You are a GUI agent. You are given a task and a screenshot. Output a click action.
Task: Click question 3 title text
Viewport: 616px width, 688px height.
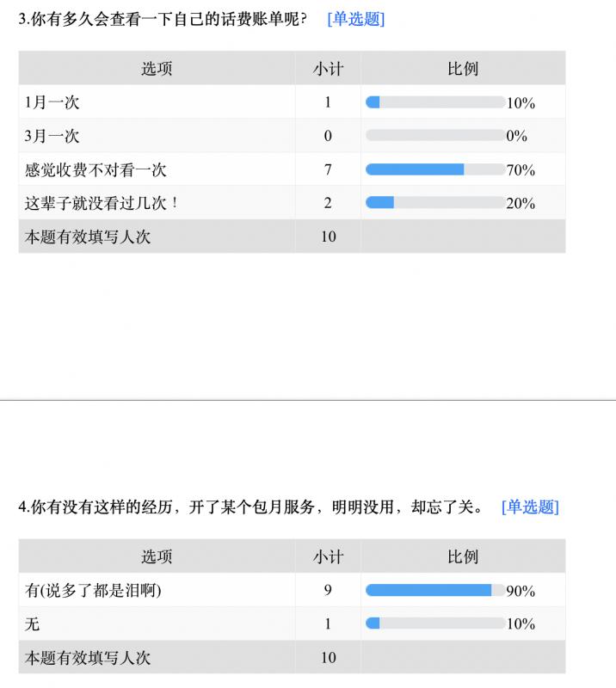coord(163,19)
